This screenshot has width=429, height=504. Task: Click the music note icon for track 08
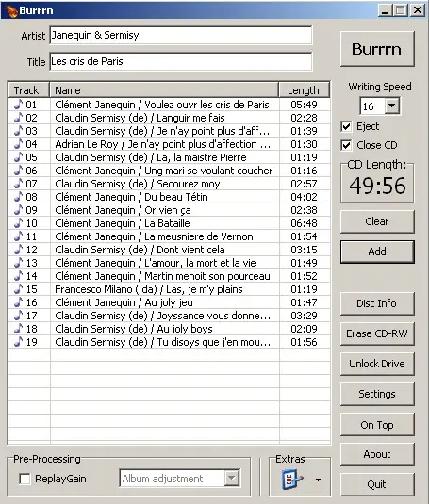tap(19, 196)
